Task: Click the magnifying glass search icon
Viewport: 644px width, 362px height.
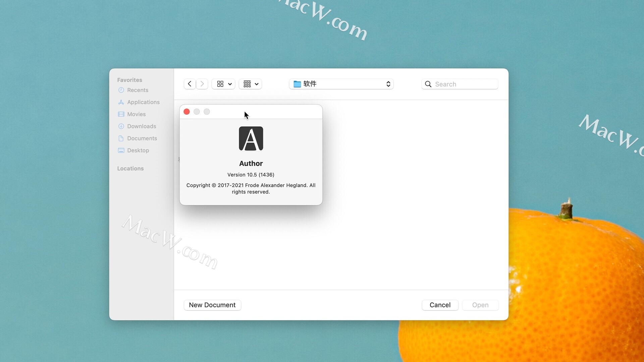Action: (x=428, y=84)
